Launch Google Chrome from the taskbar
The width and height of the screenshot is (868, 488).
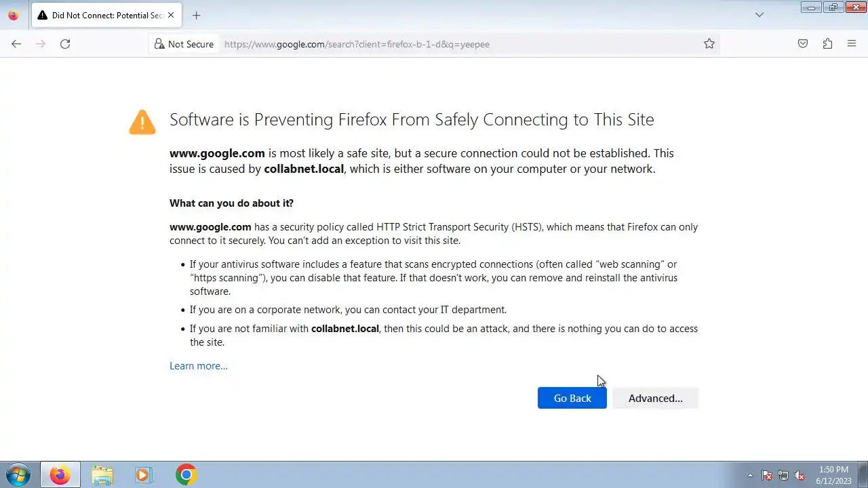tap(186, 474)
